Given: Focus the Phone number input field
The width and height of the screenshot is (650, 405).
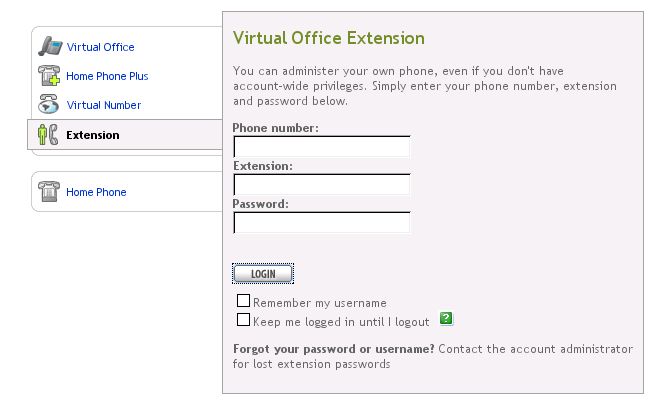Looking at the screenshot, I should 321,147.
